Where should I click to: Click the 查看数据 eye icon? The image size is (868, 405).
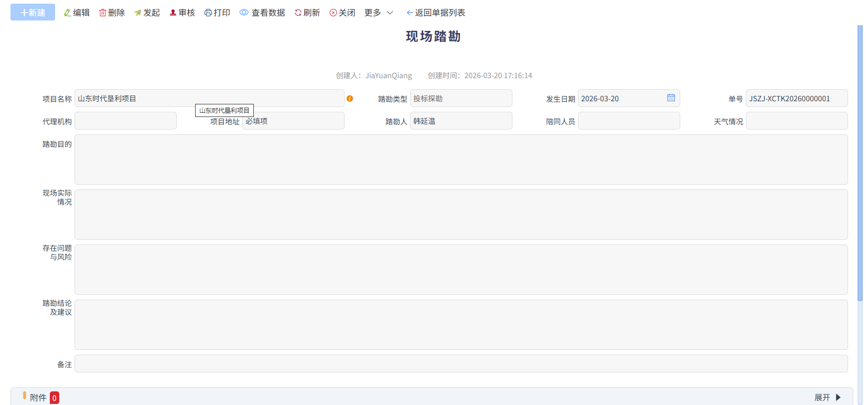click(244, 13)
